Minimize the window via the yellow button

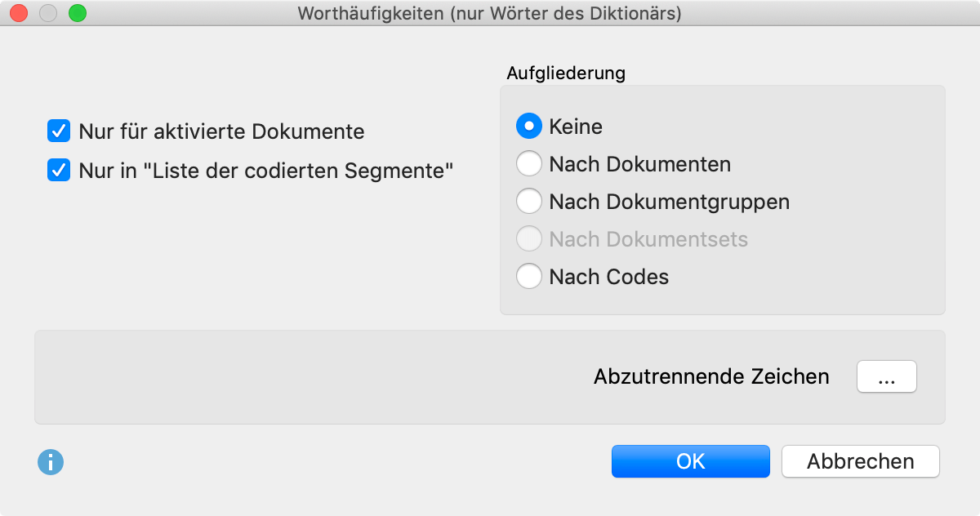(x=48, y=13)
